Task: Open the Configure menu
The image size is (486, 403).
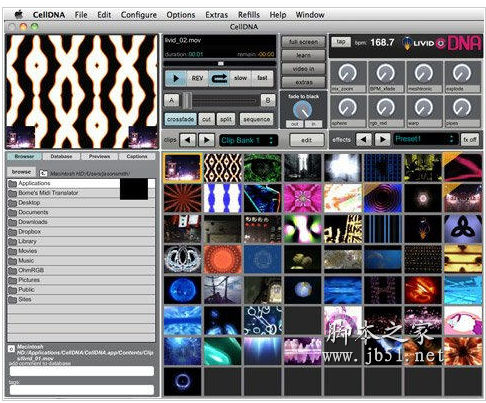Action: click(x=139, y=15)
